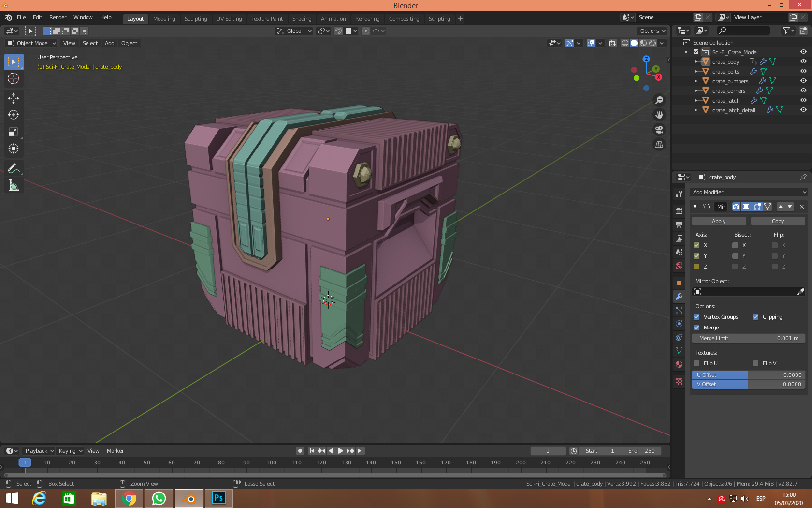The image size is (812, 508).
Task: Open Photoshop from the taskbar
Action: pyautogui.click(x=219, y=498)
